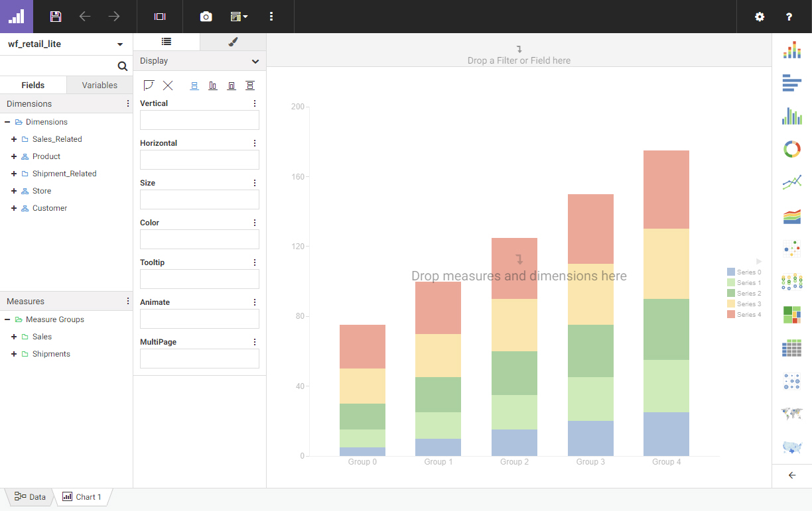Switch to the field list settings tab
The width and height of the screenshot is (812, 511).
167,42
